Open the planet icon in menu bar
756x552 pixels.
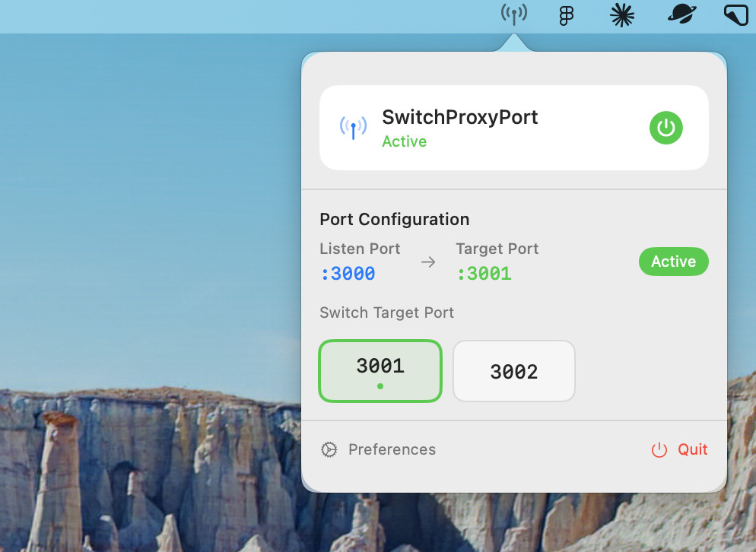pos(682,14)
